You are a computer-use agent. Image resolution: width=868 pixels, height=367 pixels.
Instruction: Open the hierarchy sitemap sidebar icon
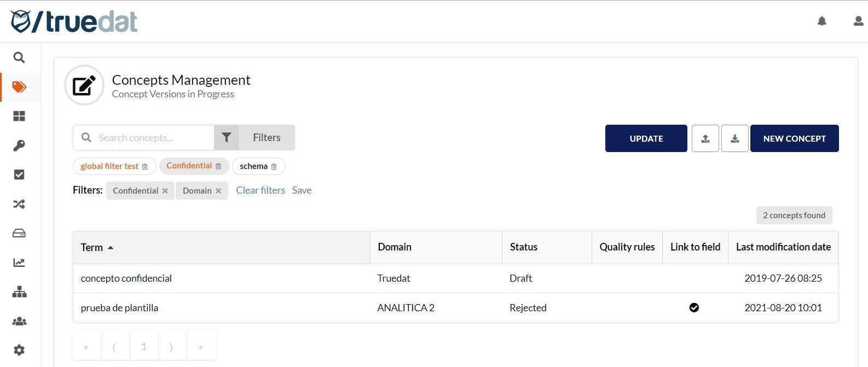coord(19,292)
